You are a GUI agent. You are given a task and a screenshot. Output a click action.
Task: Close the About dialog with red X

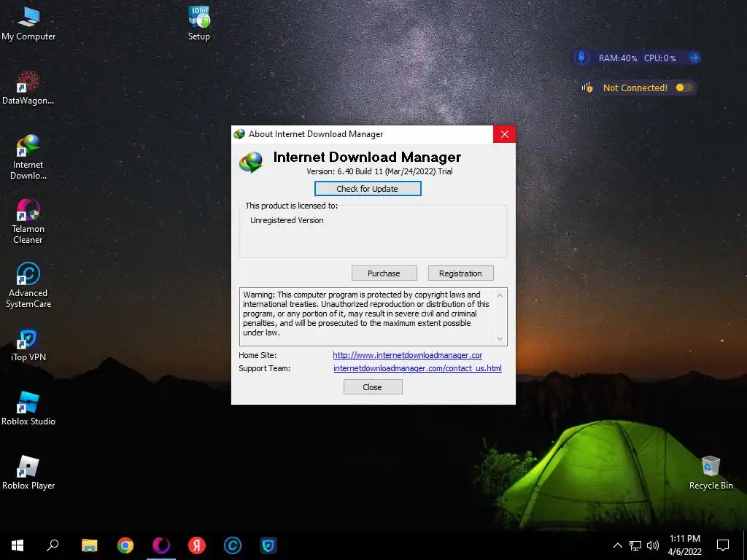(x=505, y=134)
